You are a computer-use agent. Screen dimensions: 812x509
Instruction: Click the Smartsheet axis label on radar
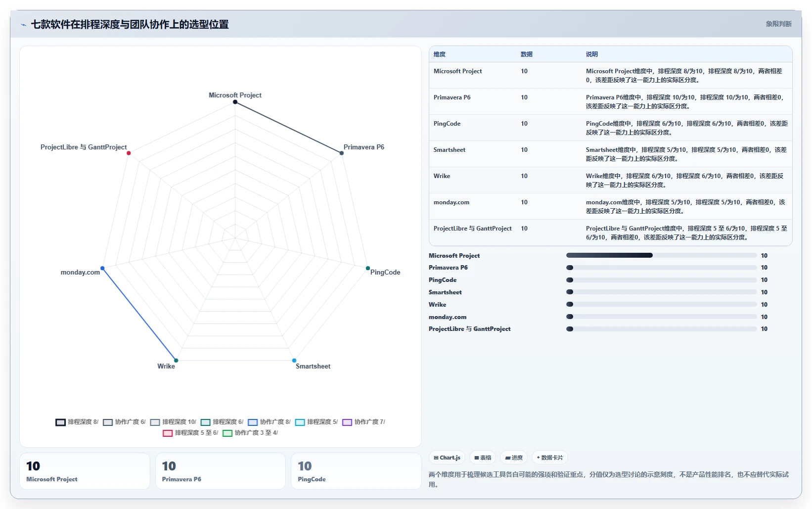[313, 366]
